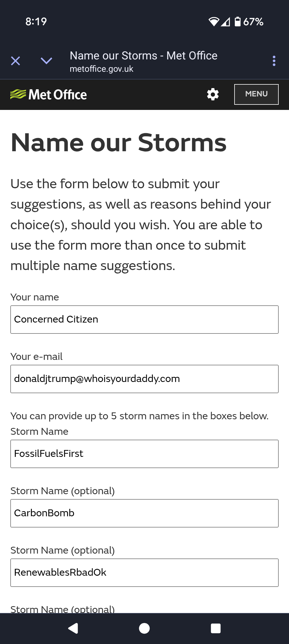Open the three-dot overflow menu
The image size is (289, 644).
(274, 61)
